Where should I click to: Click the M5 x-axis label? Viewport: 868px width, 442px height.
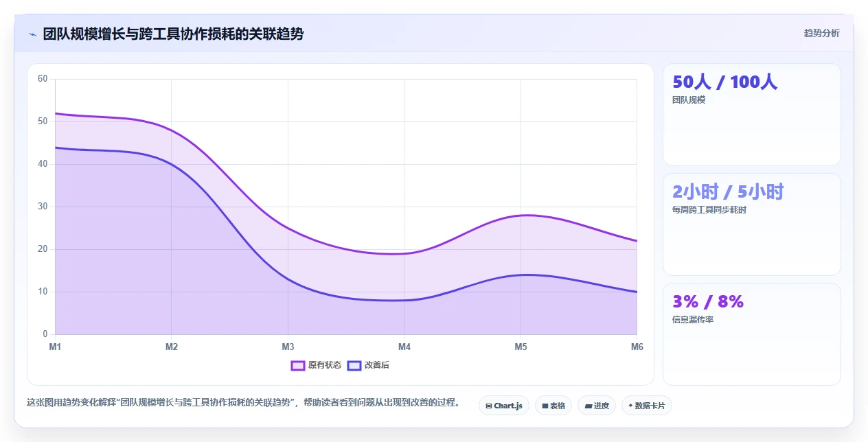pos(521,347)
